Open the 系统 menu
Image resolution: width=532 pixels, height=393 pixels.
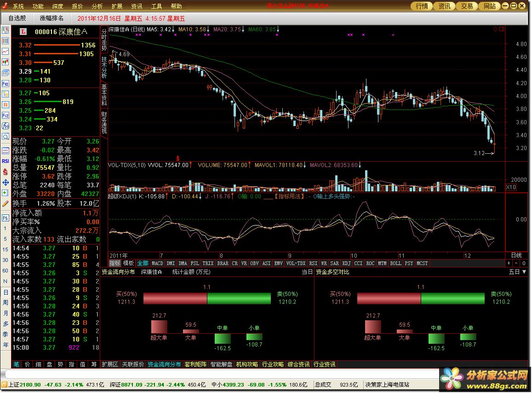[x=18, y=6]
